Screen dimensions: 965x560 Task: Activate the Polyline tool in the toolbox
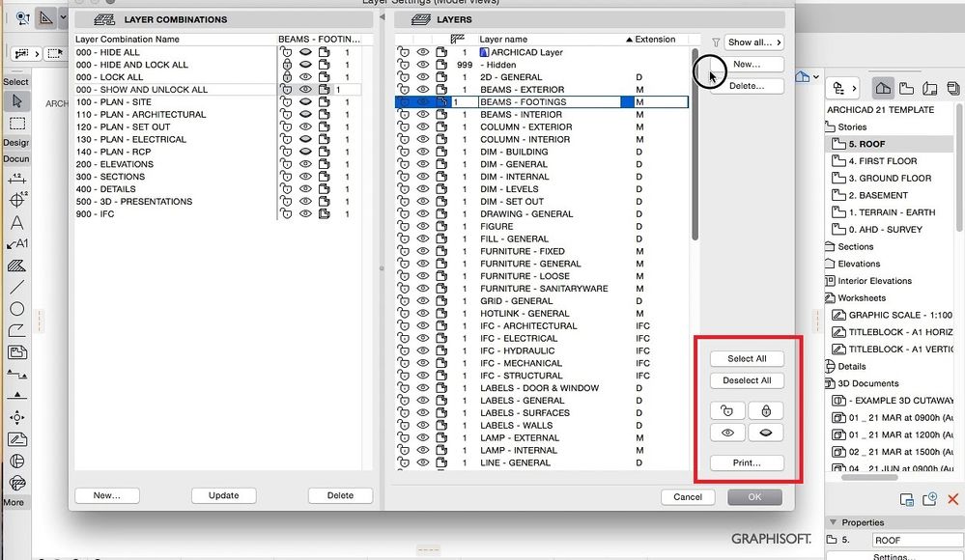pos(16,330)
